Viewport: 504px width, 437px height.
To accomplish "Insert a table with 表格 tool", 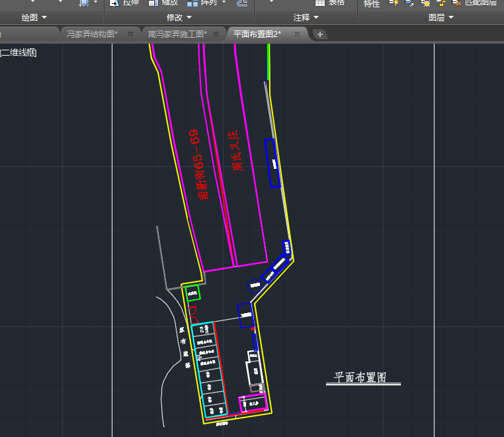I will [329, 3].
